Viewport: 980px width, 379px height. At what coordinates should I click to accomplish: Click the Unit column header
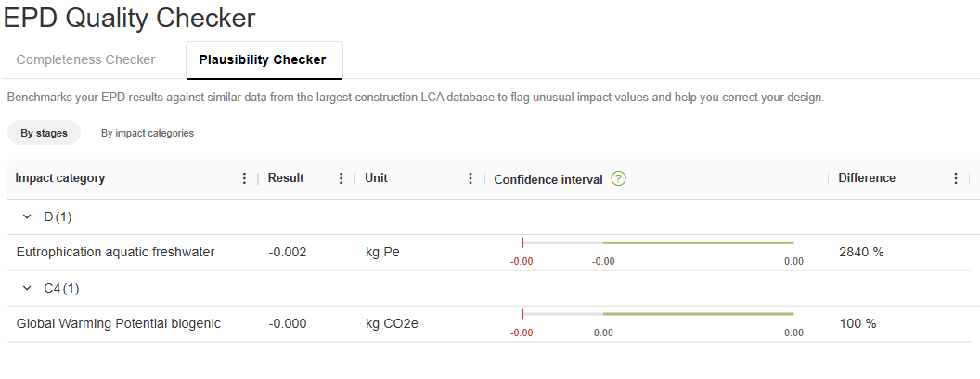376,178
